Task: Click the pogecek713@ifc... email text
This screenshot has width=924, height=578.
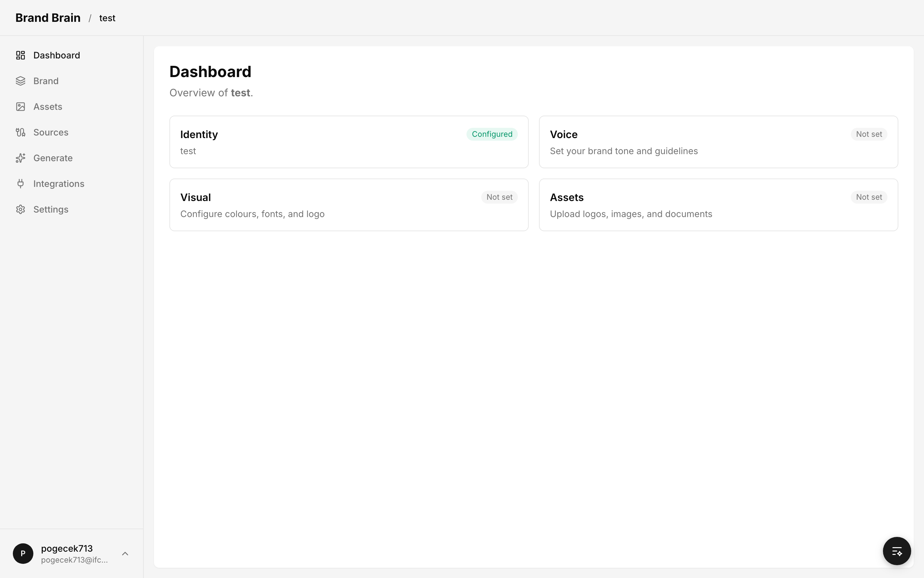Action: tap(74, 560)
